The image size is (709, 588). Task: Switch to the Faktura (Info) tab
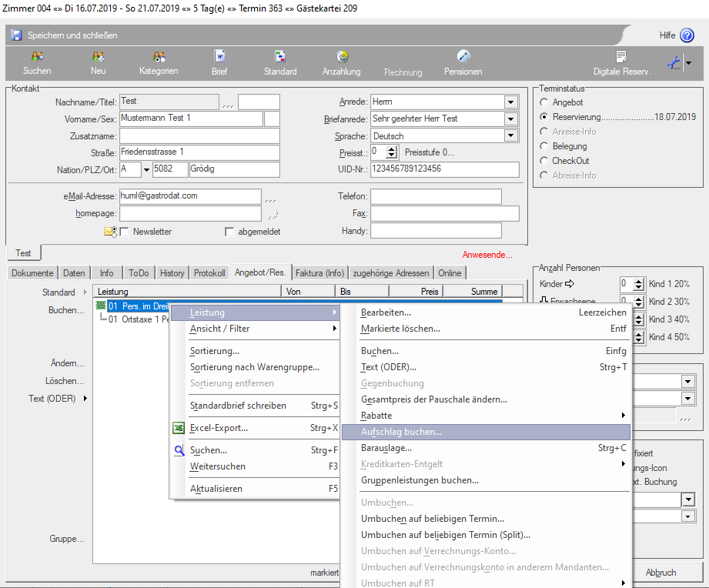click(x=319, y=273)
